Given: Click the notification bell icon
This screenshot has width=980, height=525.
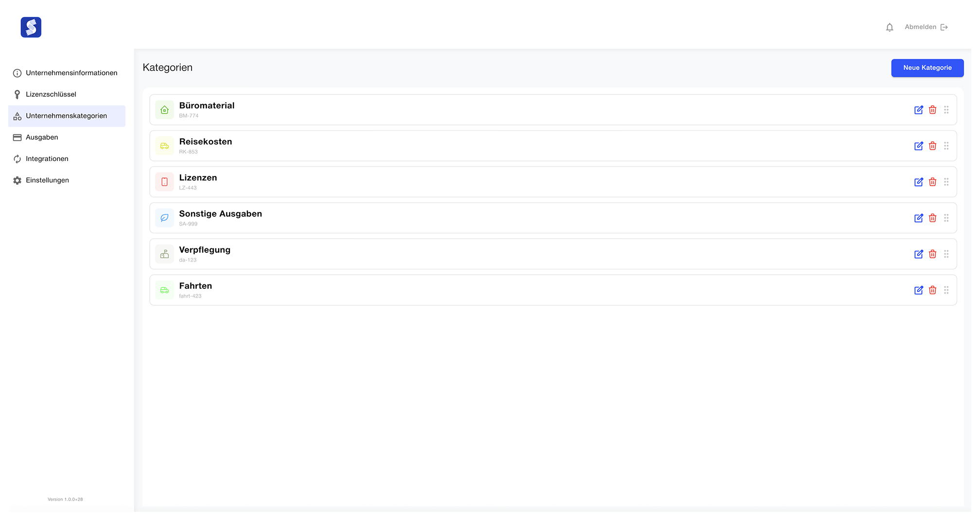Looking at the screenshot, I should [x=889, y=27].
